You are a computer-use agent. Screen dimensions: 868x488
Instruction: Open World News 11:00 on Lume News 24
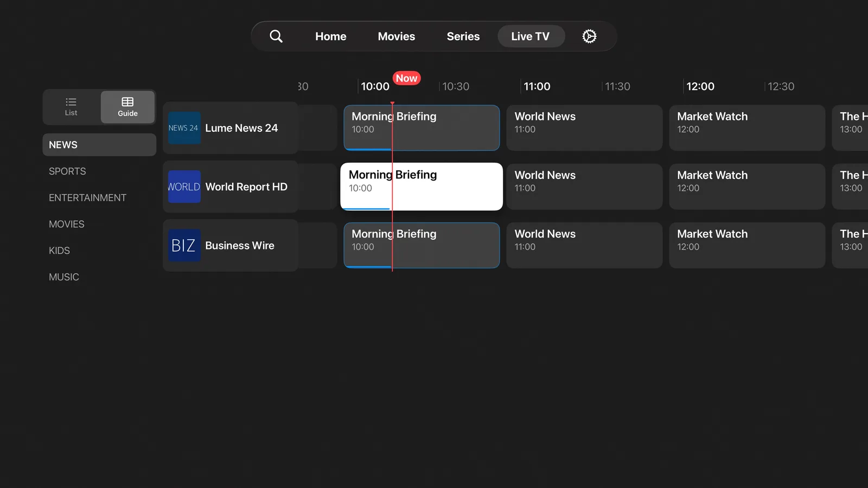click(x=584, y=128)
